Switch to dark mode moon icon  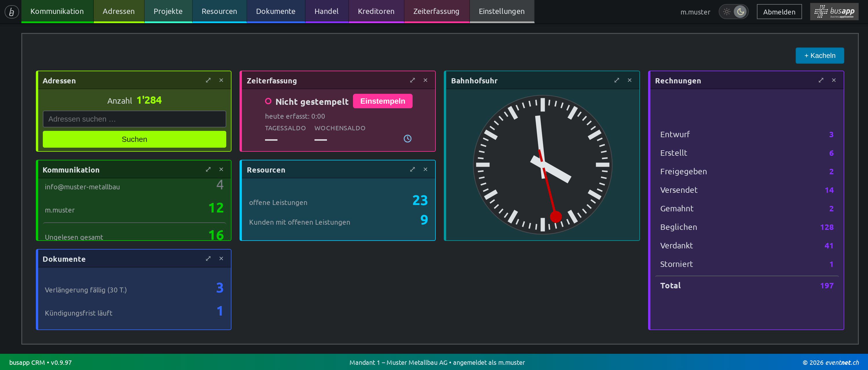tap(740, 12)
